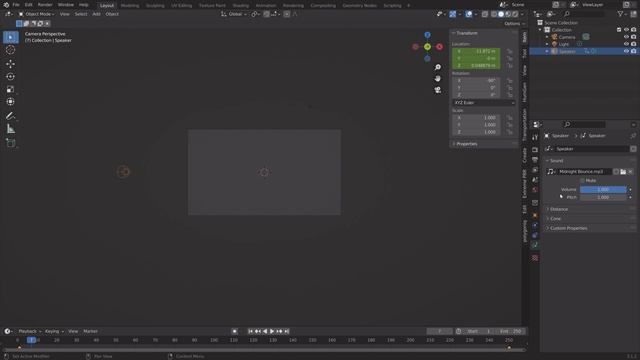Image resolution: width=640 pixels, height=360 pixels.
Task: Open the Speaker data properties tab icon
Action: 535,245
